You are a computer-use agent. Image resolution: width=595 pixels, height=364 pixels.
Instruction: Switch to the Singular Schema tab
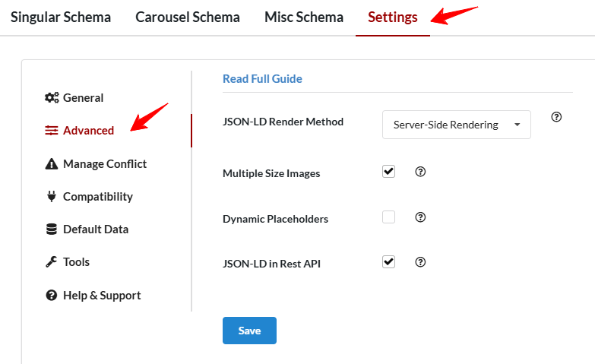click(61, 17)
